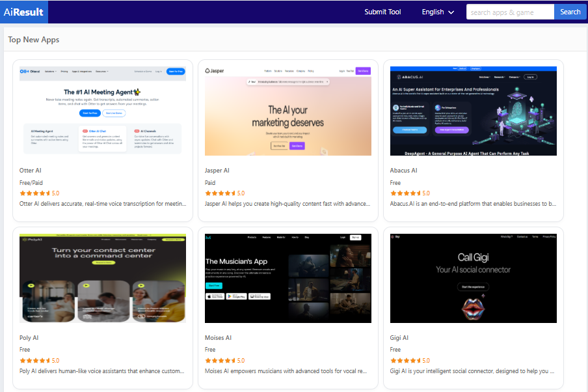Click the Moises AI title link

tap(219, 337)
